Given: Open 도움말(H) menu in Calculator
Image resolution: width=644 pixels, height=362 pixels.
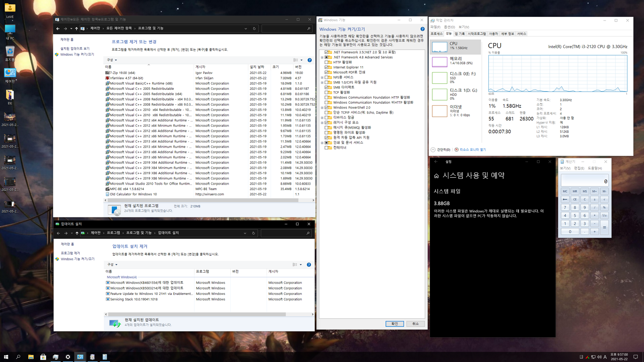Looking at the screenshot, I should pos(595,168).
